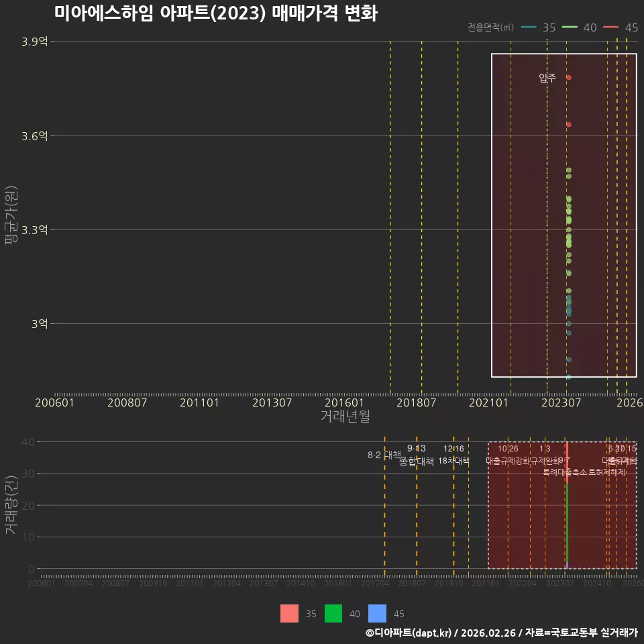Select the highest red data point beside 입주
The width and height of the screenshot is (644, 644).
click(x=569, y=77)
